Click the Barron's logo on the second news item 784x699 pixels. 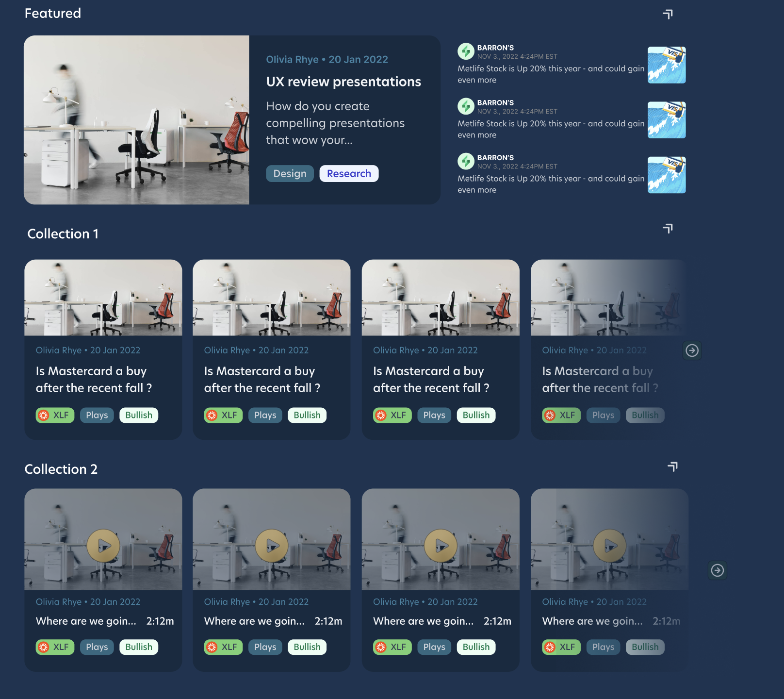[466, 106]
